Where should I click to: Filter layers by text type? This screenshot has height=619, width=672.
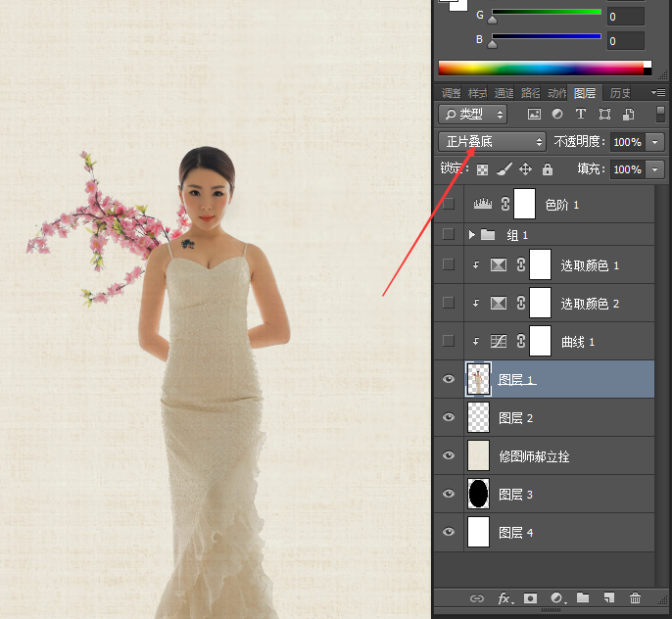pyautogui.click(x=580, y=115)
